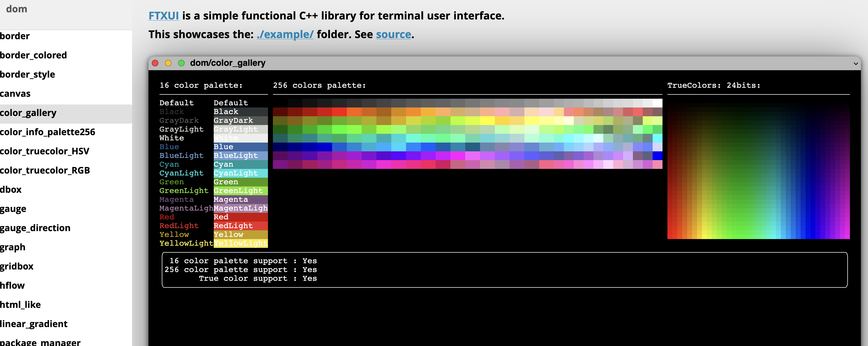Select border_style example
Screen dimensions: 868x346
pos(66,74)
